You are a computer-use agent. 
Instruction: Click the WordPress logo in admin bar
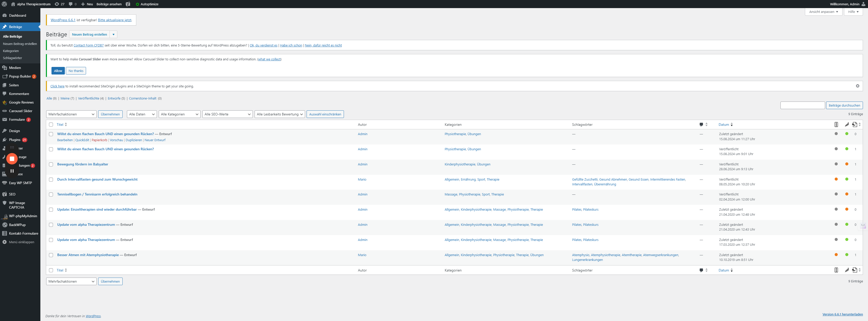4,4
